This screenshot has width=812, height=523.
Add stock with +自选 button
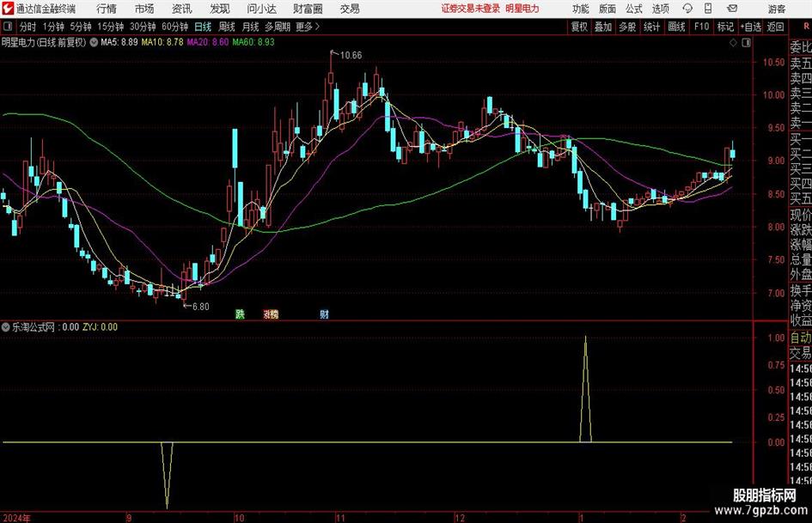(x=750, y=27)
